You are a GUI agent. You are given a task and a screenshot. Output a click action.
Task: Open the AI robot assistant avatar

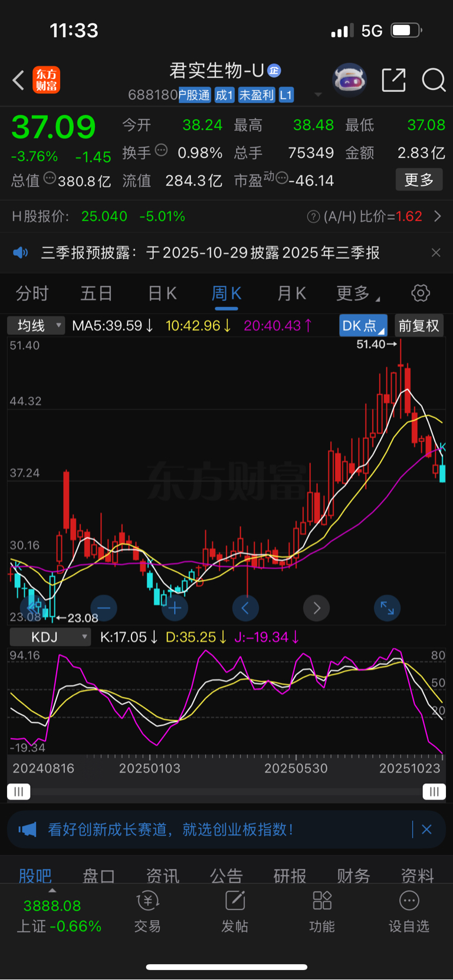click(x=350, y=80)
